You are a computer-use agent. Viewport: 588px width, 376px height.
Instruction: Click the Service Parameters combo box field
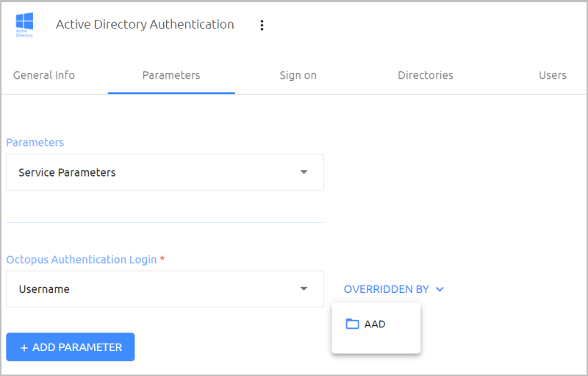click(165, 172)
